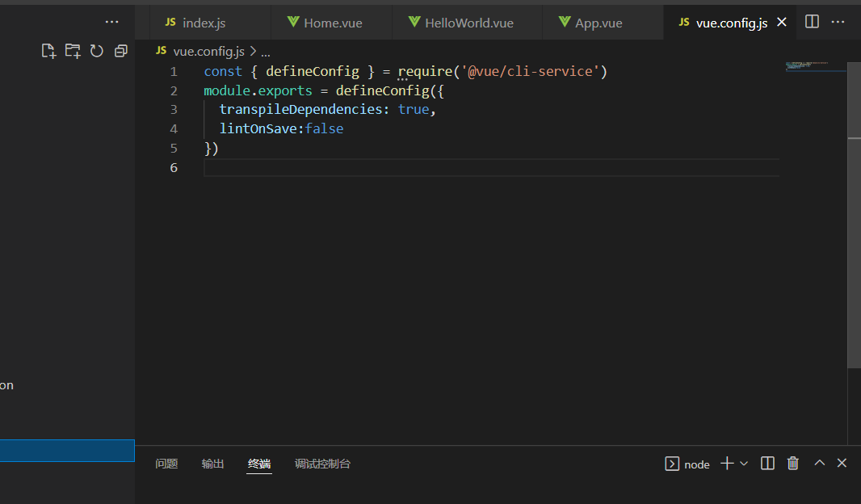Refresh the explorer file tree
The width and height of the screenshot is (861, 504).
pos(97,51)
